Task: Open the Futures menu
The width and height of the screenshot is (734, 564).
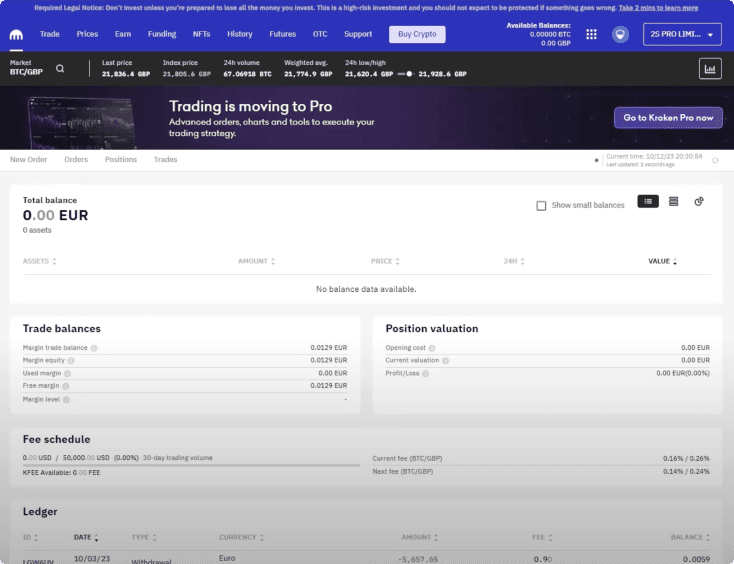Action: pos(282,34)
